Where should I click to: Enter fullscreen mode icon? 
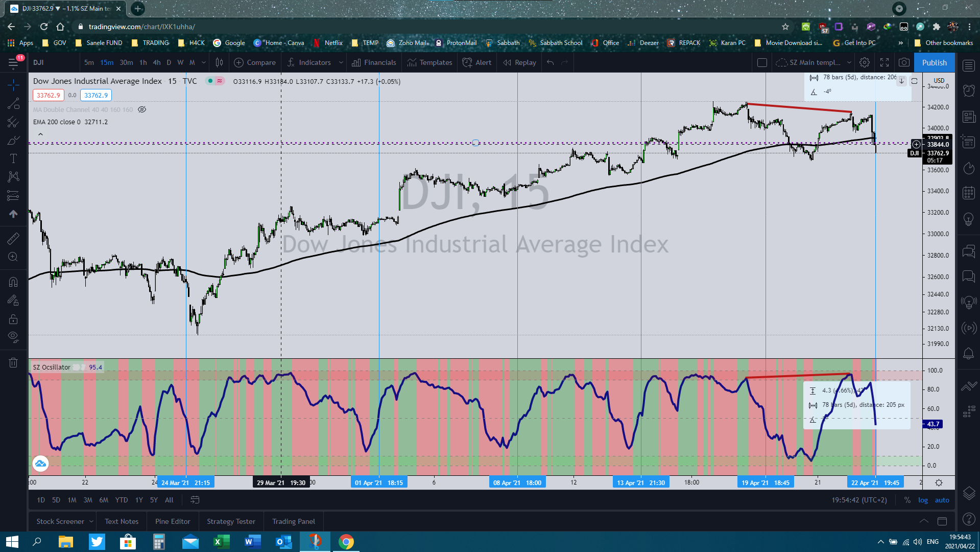pyautogui.click(x=885, y=62)
